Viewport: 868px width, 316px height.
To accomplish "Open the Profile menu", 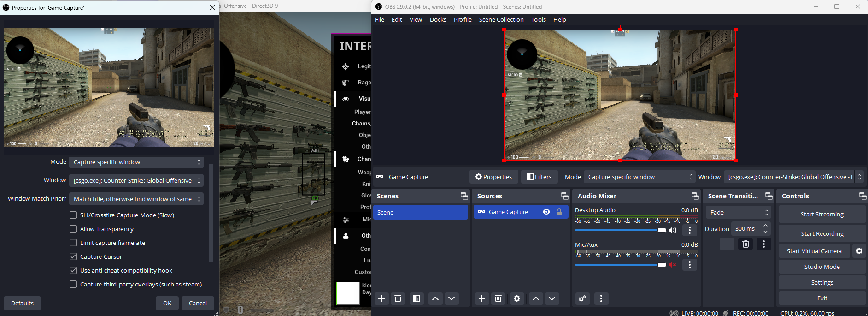I will tap(463, 19).
